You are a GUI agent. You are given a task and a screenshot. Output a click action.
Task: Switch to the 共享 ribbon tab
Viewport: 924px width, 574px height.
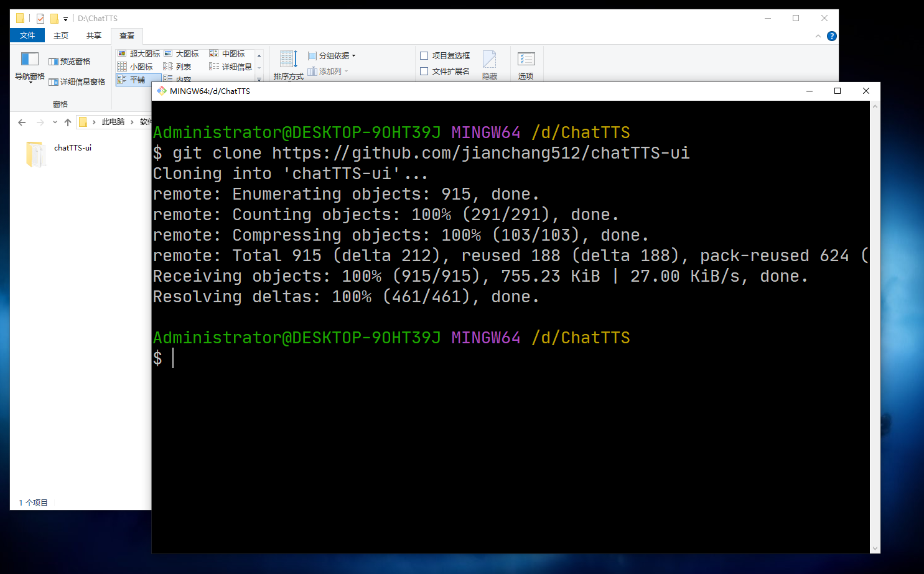[94, 35]
